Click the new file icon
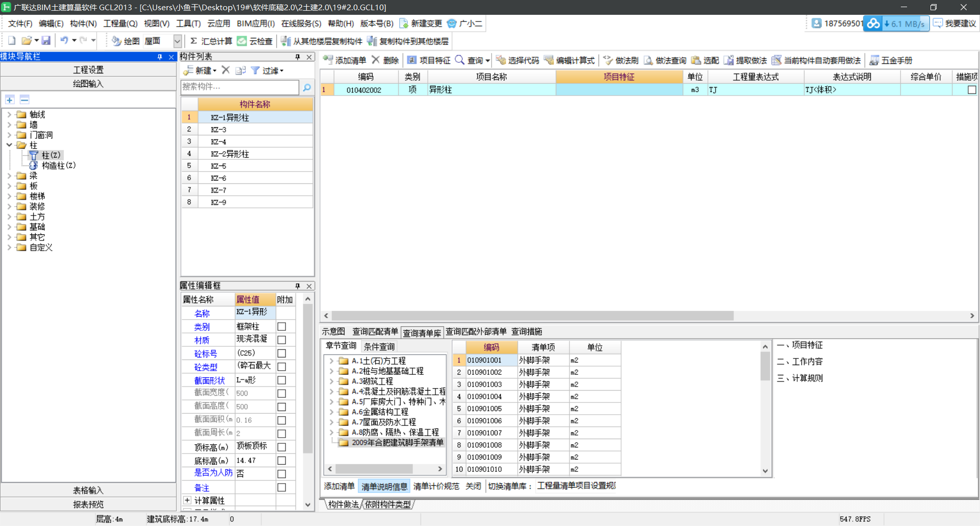 [12, 41]
